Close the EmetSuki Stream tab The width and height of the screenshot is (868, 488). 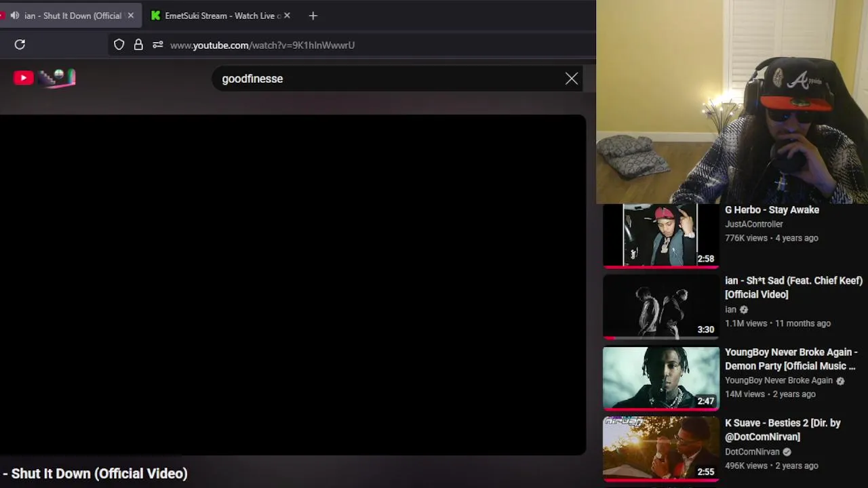[x=287, y=16]
